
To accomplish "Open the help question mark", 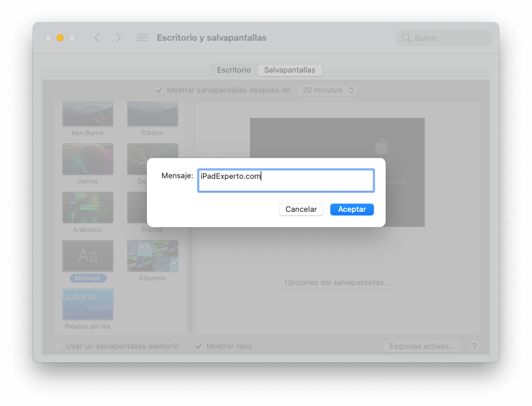I will (474, 346).
